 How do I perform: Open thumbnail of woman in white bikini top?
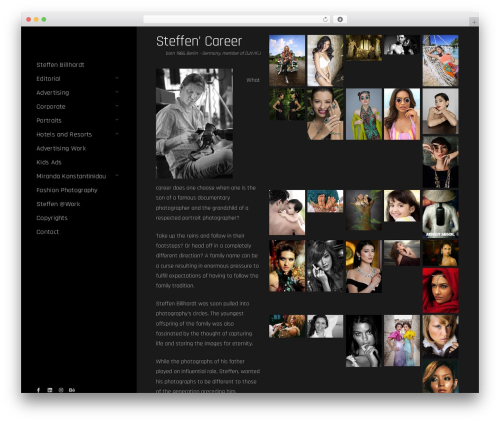coord(325,61)
